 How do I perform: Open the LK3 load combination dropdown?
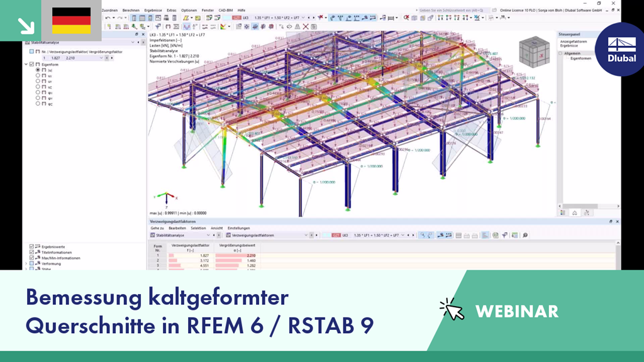pos(303,17)
